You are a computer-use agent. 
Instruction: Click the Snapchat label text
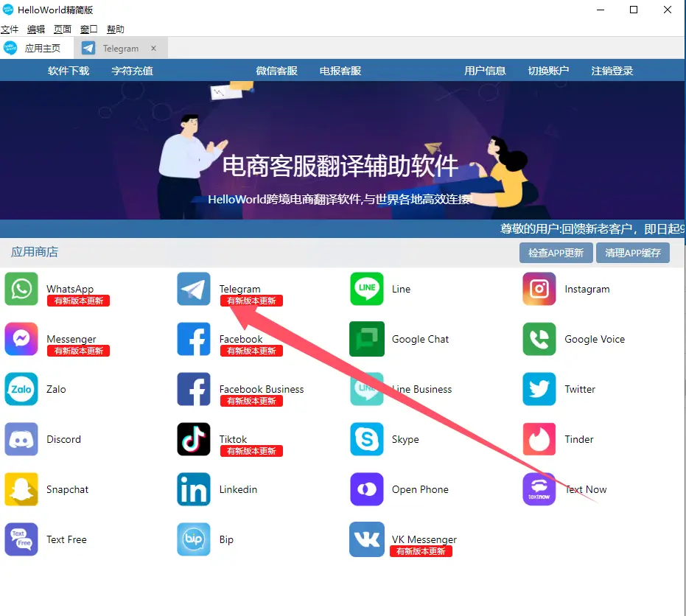(x=67, y=489)
